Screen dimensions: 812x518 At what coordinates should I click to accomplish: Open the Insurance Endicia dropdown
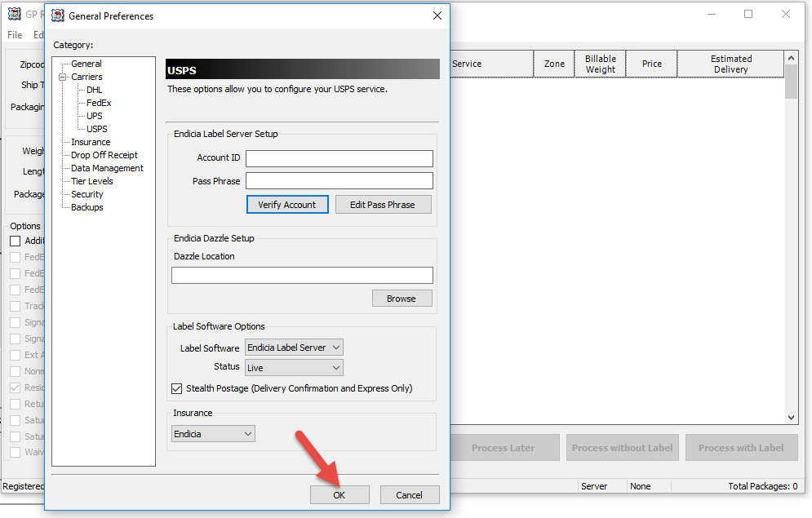[x=213, y=434]
